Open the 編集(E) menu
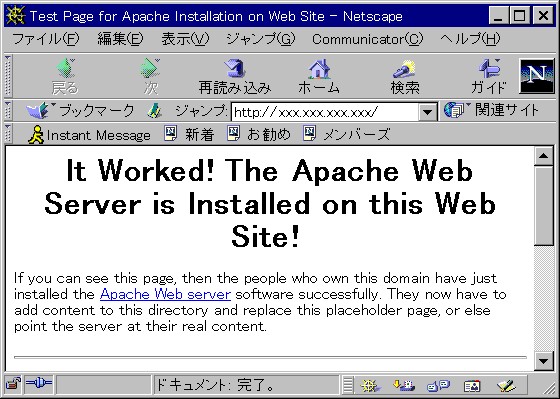Image resolution: width=560 pixels, height=399 pixels. point(120,39)
